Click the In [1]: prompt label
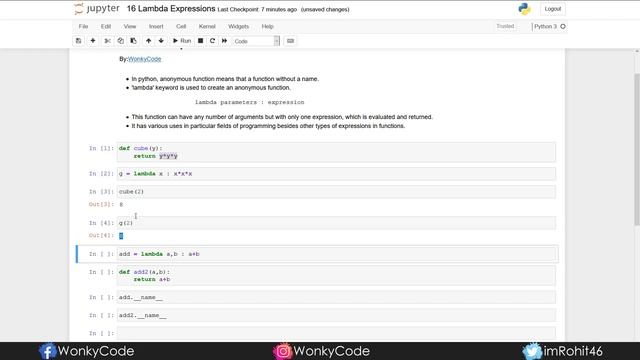 (101, 148)
